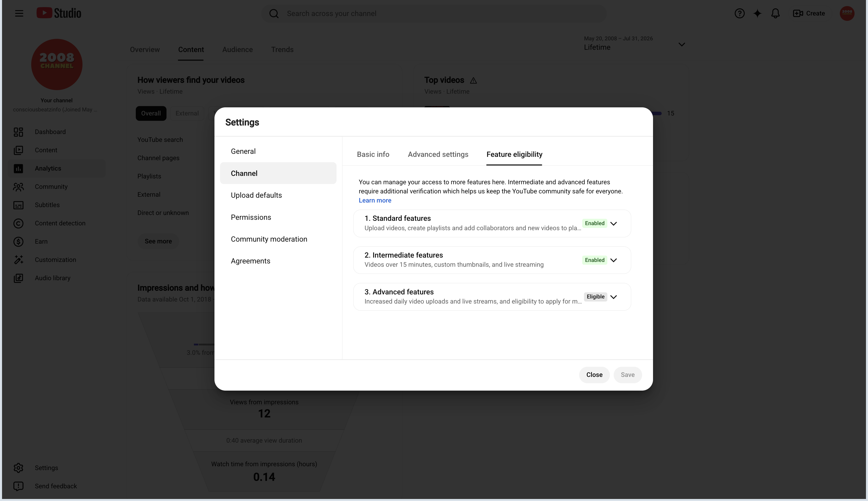Screen dimensions: 868x501
Task: Close the Settings dialog
Action: pyautogui.click(x=594, y=375)
